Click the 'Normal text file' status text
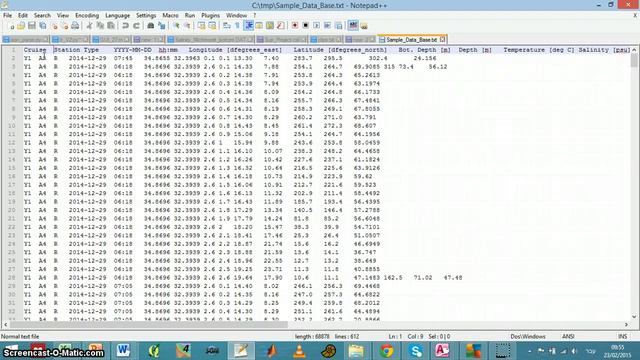Screen dimensions: 640x360 pyautogui.click(x=20, y=336)
